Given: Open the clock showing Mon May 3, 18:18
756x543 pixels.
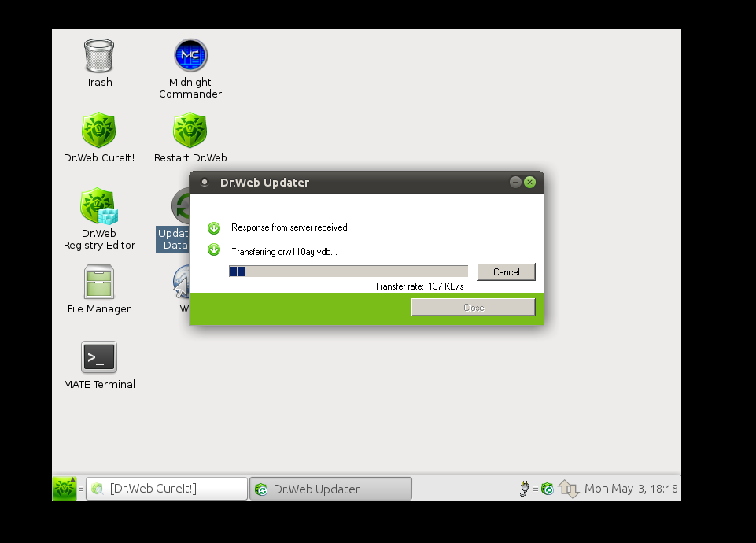Looking at the screenshot, I should (x=631, y=489).
